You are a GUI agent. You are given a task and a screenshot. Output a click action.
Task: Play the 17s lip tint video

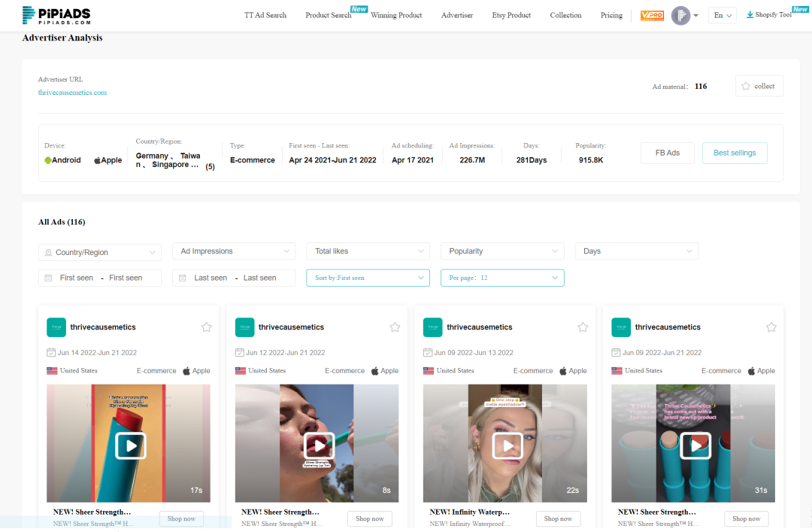coord(131,445)
